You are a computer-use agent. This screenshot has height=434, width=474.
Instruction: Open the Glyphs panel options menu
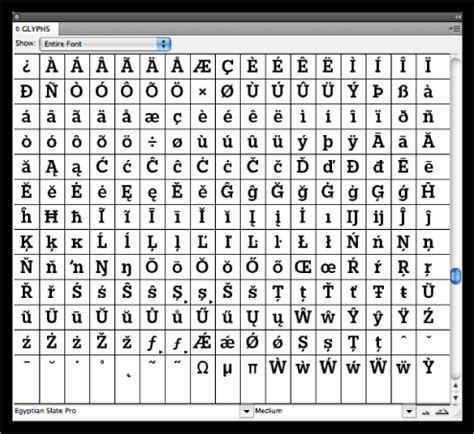[x=455, y=29]
